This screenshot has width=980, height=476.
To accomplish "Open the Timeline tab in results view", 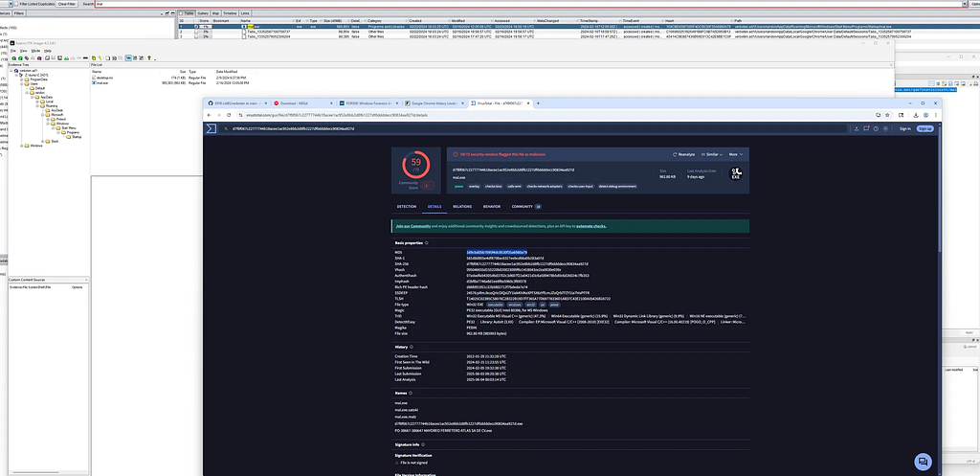I will point(230,12).
